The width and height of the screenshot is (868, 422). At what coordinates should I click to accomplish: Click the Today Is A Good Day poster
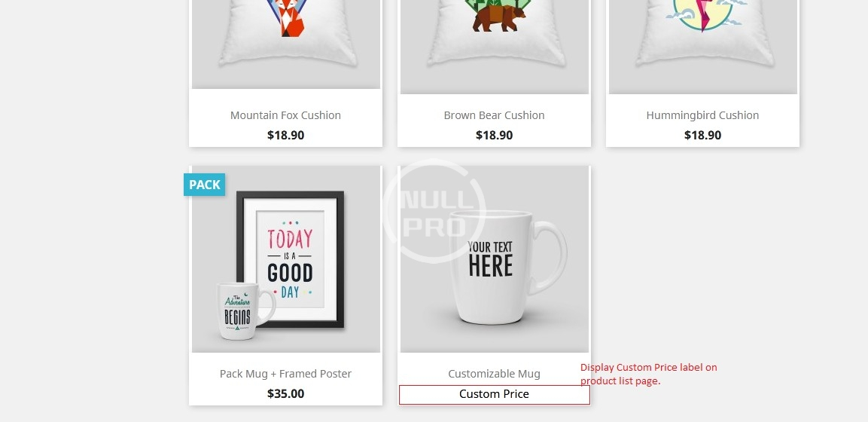point(290,259)
